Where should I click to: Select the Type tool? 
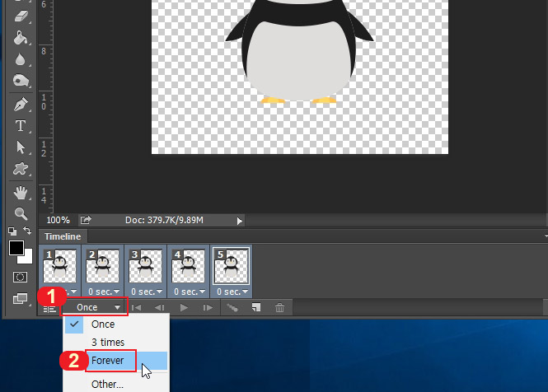tap(21, 126)
